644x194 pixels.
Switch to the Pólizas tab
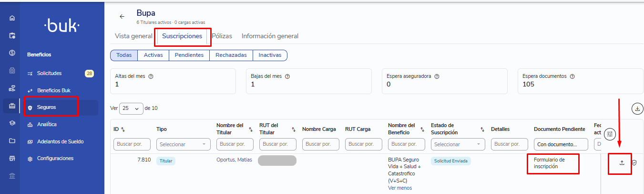pos(222,36)
